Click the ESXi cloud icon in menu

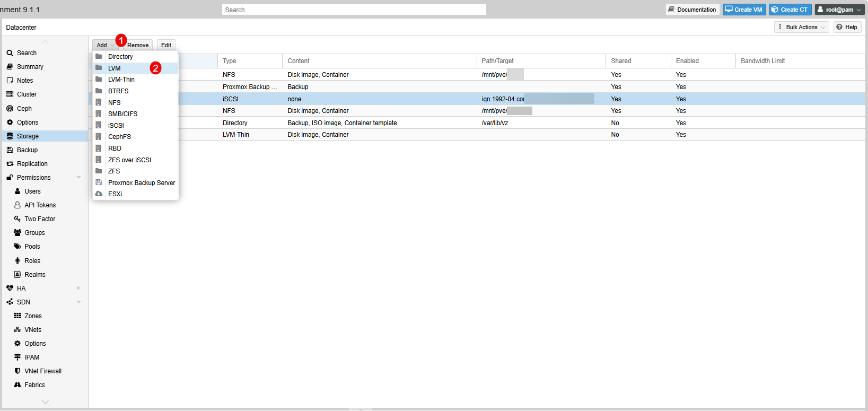coord(99,194)
